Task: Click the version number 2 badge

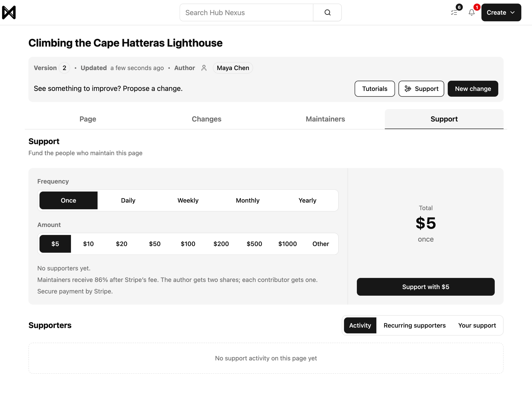Action: (x=64, y=68)
